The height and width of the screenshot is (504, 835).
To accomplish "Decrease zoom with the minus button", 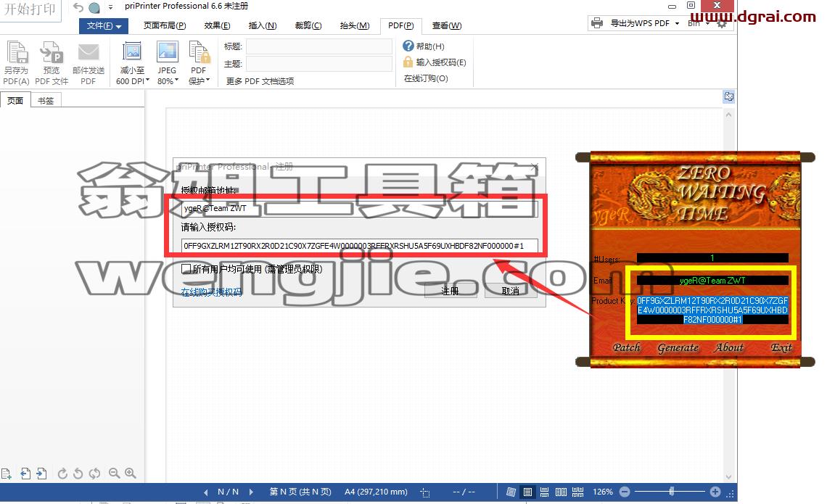I will coord(625,492).
